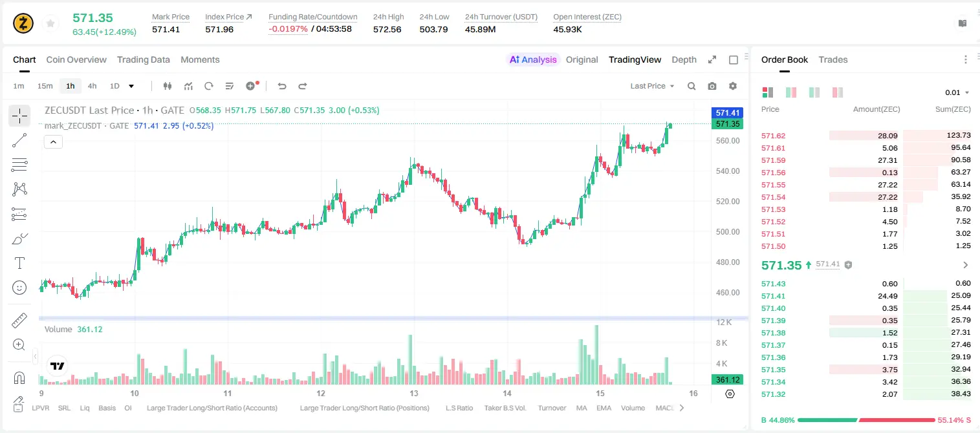This screenshot has width=980, height=433.
Task: Open the 1D interval dropdown arrow
Action: (132, 86)
